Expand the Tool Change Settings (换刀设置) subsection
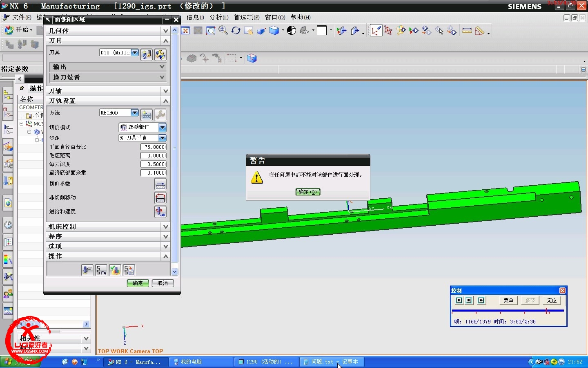The height and width of the screenshot is (368, 588). (162, 77)
